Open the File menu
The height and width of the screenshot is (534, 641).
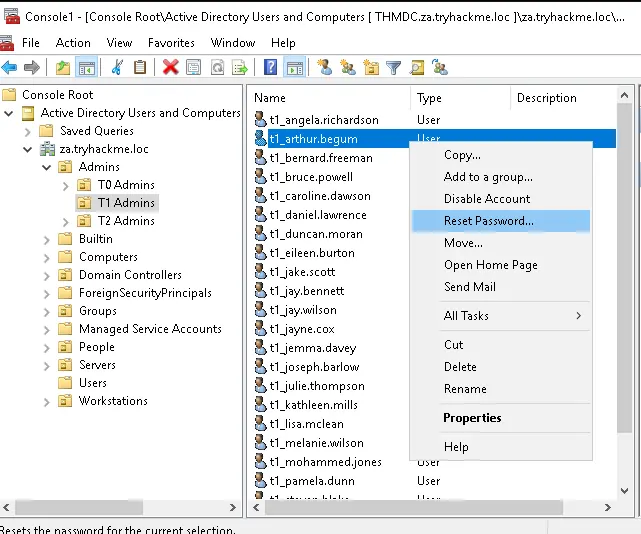click(x=31, y=43)
